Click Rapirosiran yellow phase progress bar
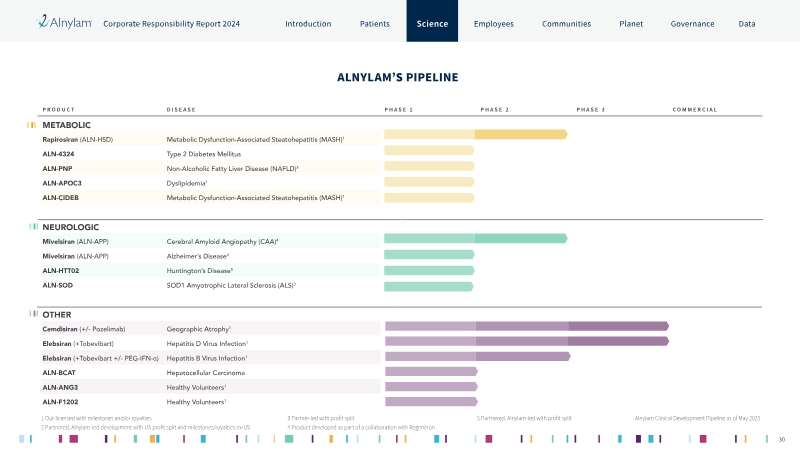 [x=476, y=134]
